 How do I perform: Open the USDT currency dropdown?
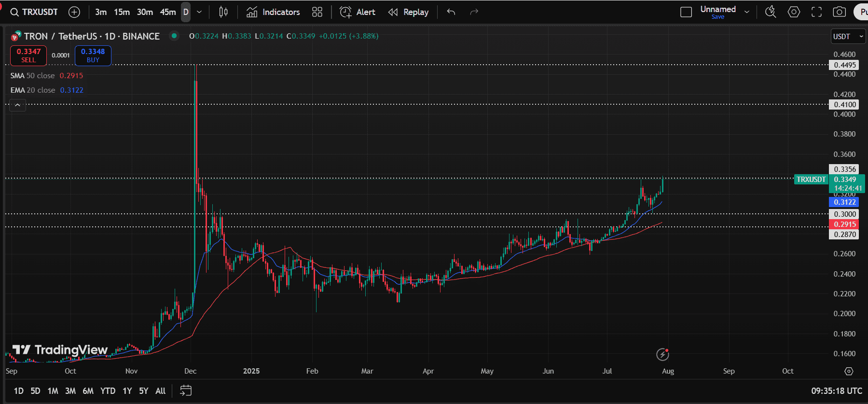pyautogui.click(x=848, y=36)
